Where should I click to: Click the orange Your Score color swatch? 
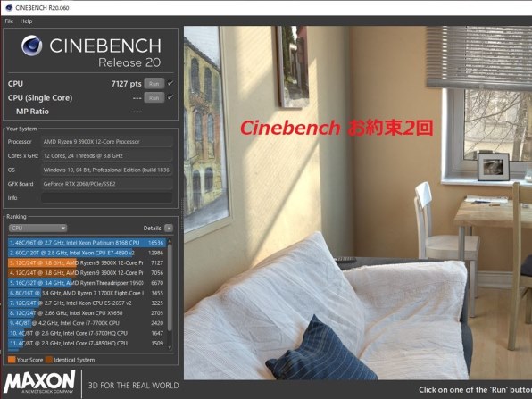click(x=12, y=360)
